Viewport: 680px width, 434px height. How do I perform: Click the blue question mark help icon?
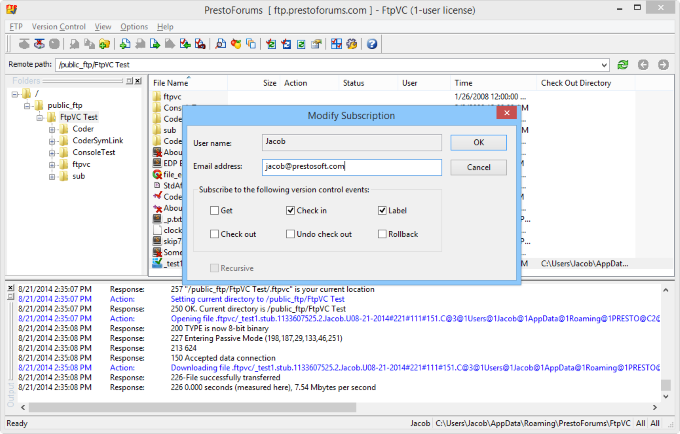click(x=372, y=44)
